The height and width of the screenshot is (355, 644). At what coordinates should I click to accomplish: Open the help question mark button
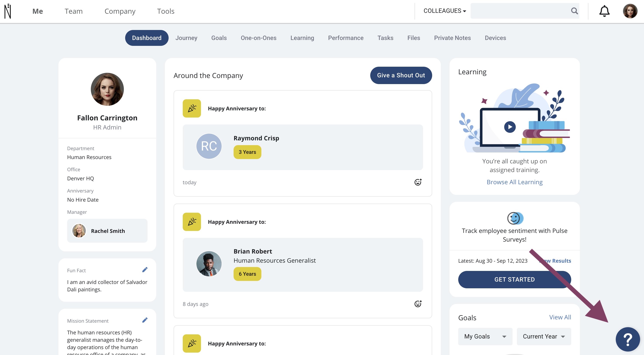(x=627, y=339)
